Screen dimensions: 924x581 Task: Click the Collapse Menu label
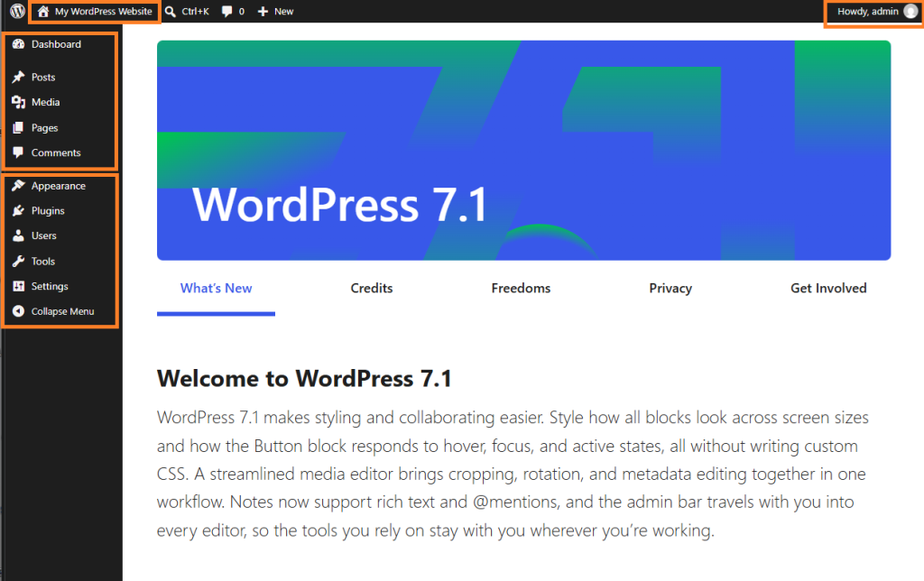62,311
